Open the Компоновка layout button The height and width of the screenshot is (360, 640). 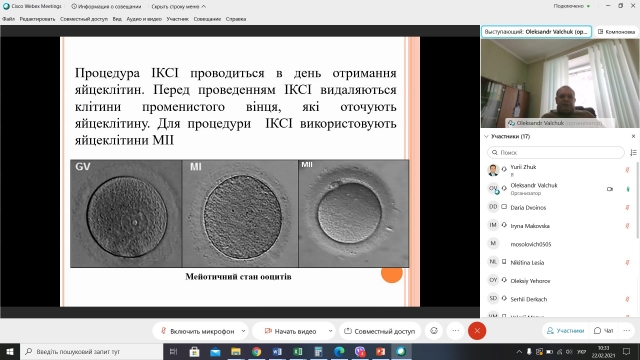pos(616,31)
